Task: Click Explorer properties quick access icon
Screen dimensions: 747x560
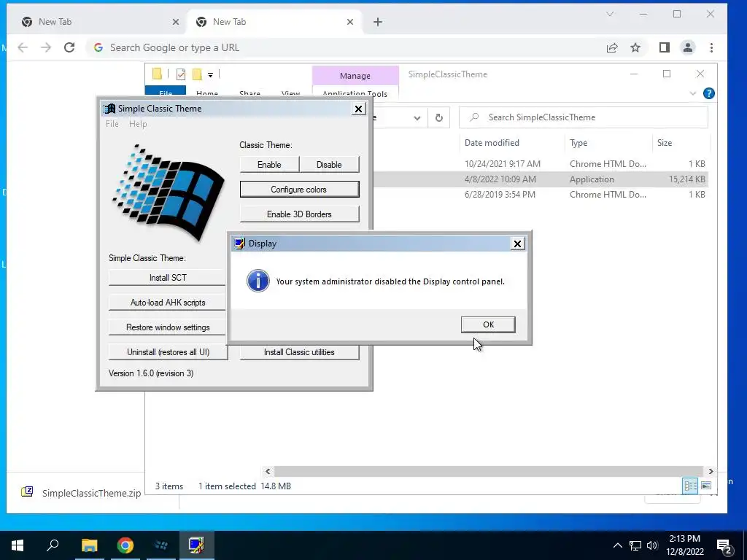Action: (x=181, y=74)
